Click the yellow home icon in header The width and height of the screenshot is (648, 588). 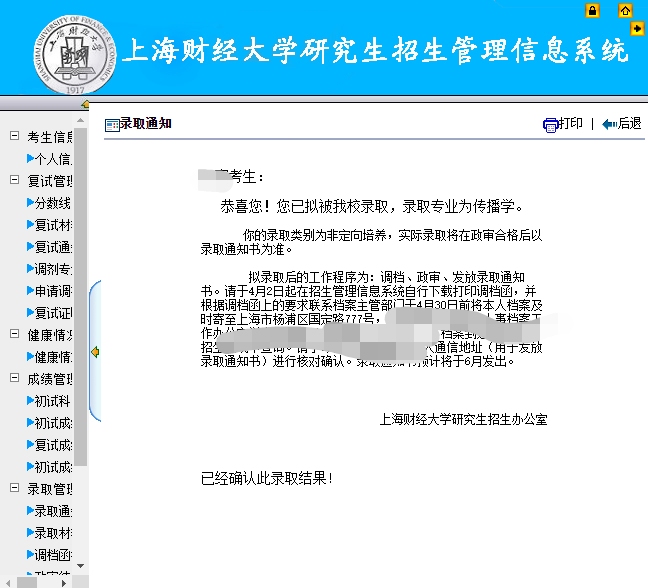click(625, 11)
